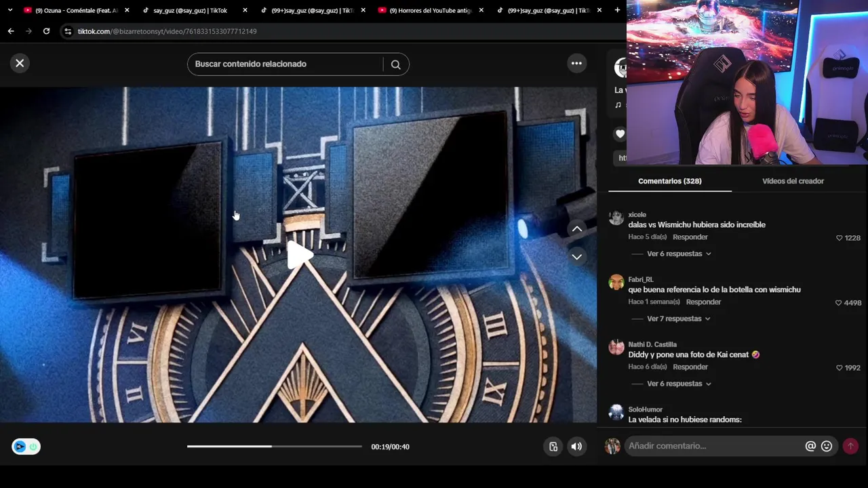The height and width of the screenshot is (488, 868).
Task: Close the 'Horrores del YouTube antiguo' tab
Action: [x=481, y=10]
